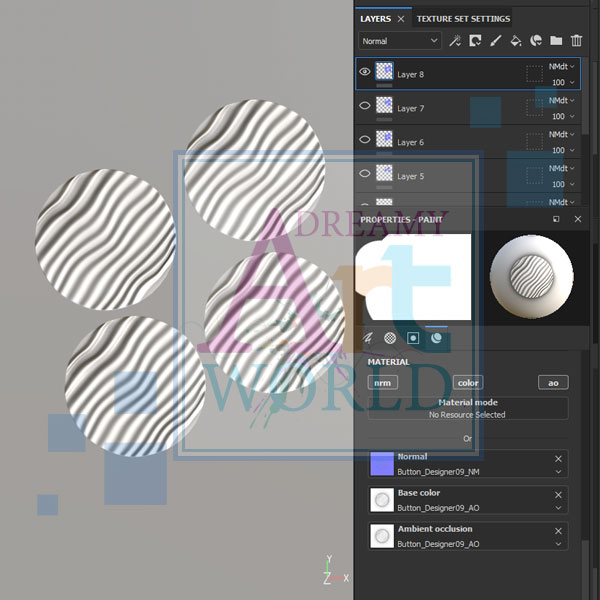Open the Normal blend mode dropdown
The width and height of the screenshot is (600, 600).
pyautogui.click(x=400, y=41)
